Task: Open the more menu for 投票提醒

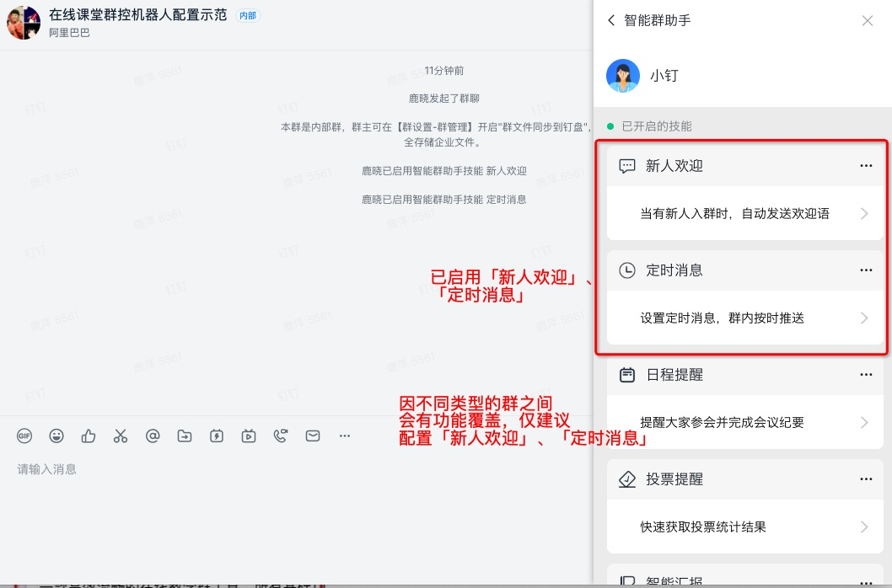Action: pyautogui.click(x=867, y=479)
